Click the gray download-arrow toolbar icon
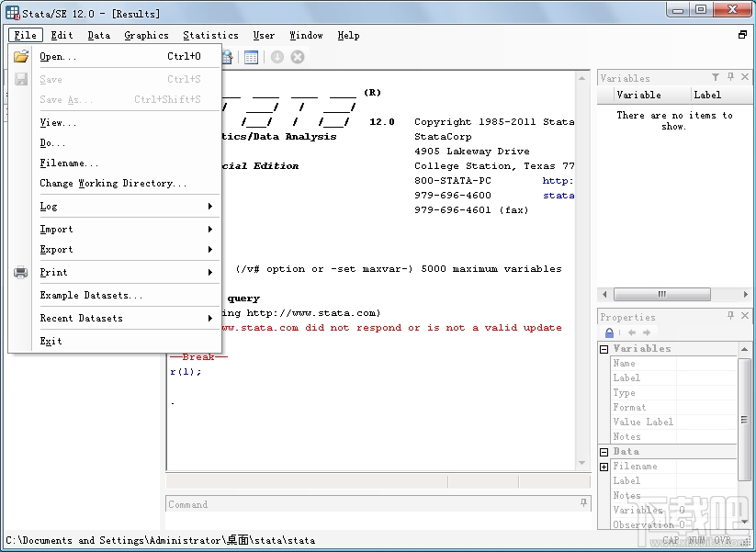Image resolution: width=756 pixels, height=552 pixels. point(276,56)
